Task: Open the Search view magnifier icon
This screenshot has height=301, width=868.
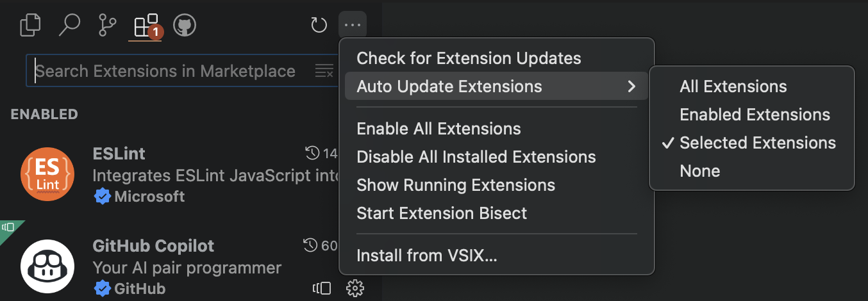Action: [69, 26]
